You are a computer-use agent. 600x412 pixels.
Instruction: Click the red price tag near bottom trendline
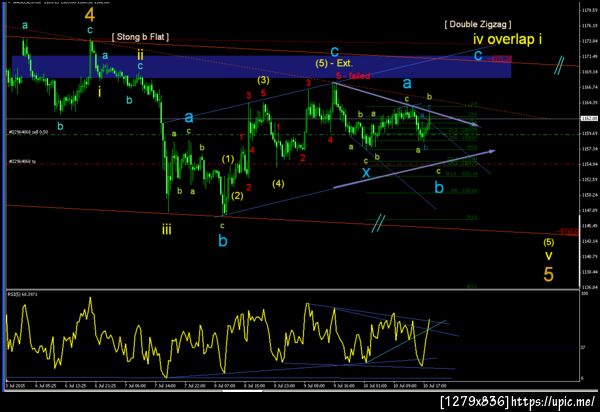coord(569,231)
